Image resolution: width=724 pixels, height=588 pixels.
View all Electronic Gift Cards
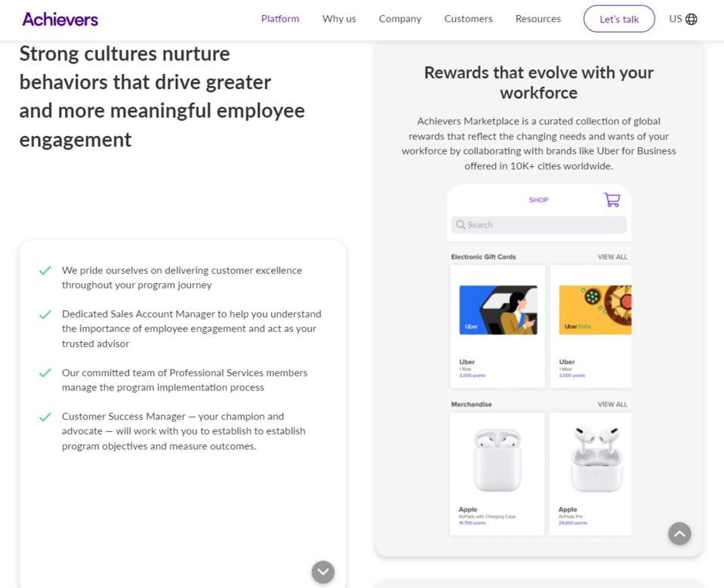tap(612, 257)
